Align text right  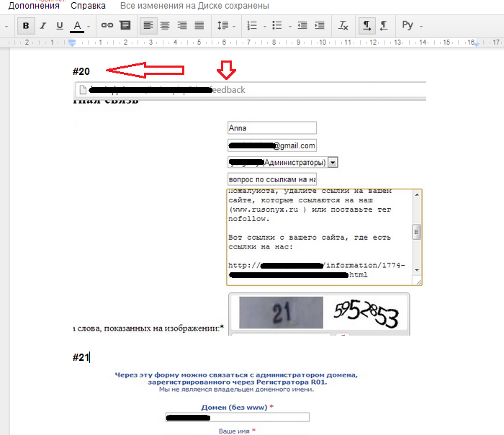pyautogui.click(x=182, y=25)
